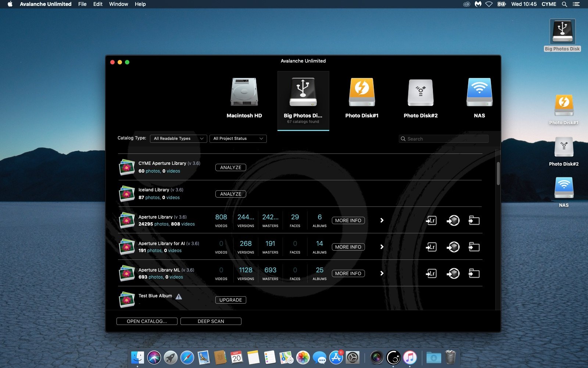Open Spotlight search in menu bar

pos(564,4)
